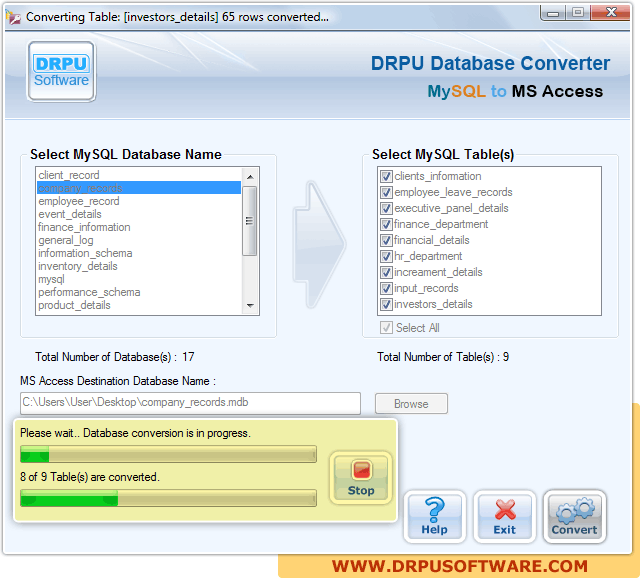Click the large arrow between the lists
Viewport: 640px width, 578px height.
(x=319, y=244)
